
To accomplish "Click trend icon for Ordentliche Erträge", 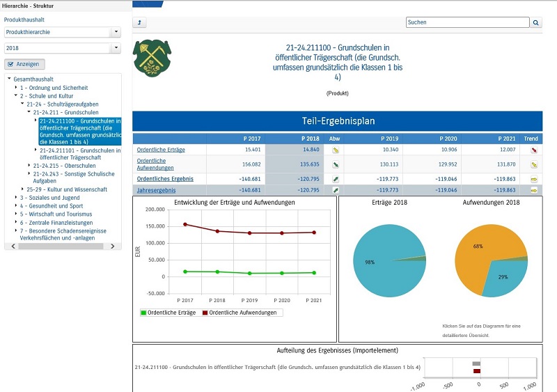I will [533, 149].
